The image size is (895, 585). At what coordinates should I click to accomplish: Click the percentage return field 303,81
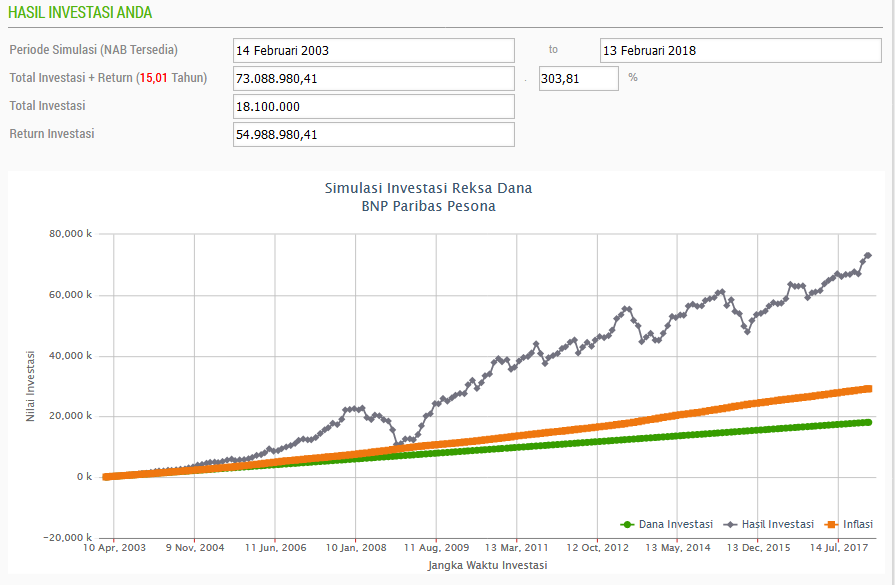pyautogui.click(x=578, y=78)
